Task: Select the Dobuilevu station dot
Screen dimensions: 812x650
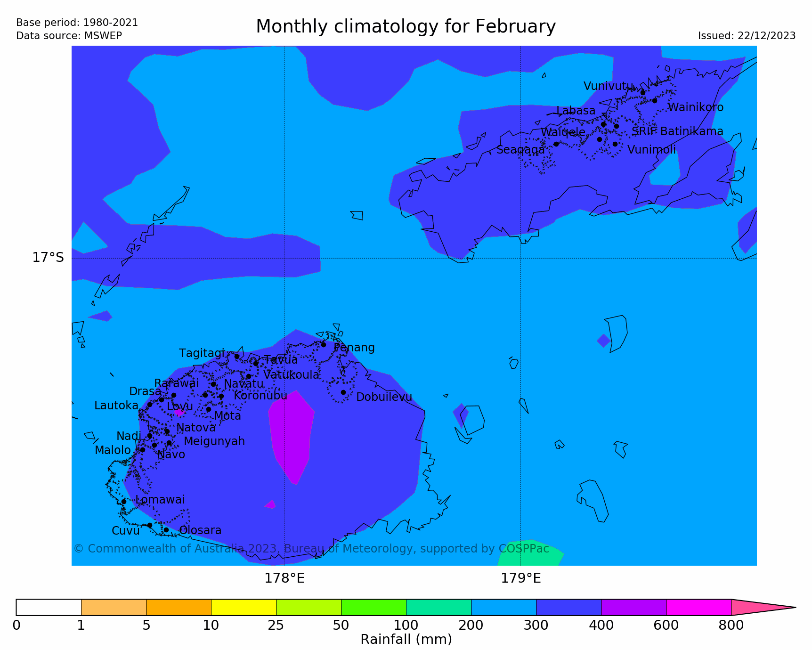Action: coord(343,392)
